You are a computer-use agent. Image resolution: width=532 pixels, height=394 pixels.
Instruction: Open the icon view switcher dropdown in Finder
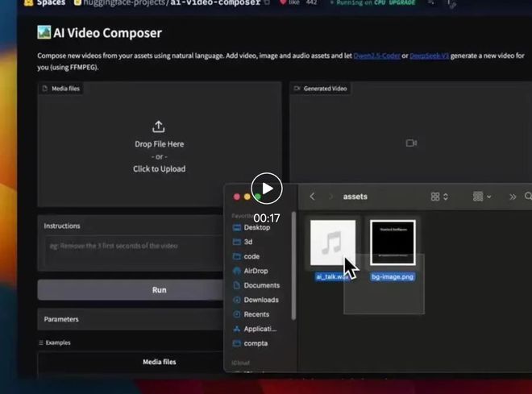coord(439,196)
